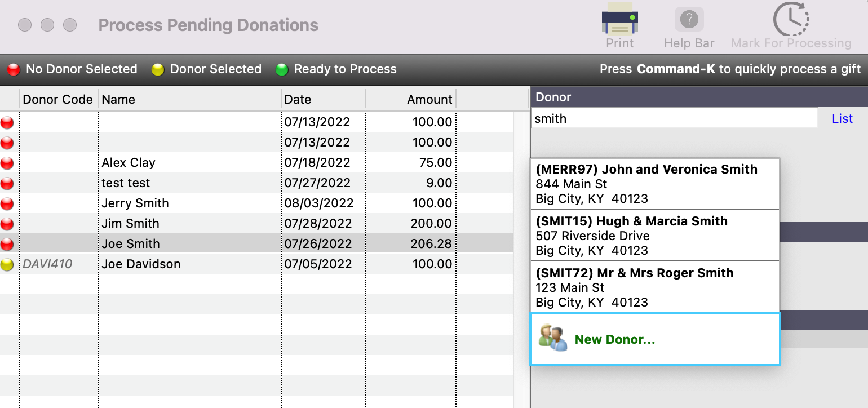Open the donor List link
868x408 pixels.
pos(842,118)
